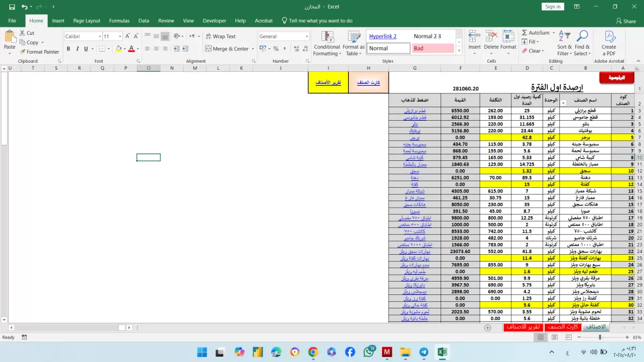The height and width of the screenshot is (362, 644).
Task: Click the Format Painter brush icon
Action: click(x=23, y=52)
